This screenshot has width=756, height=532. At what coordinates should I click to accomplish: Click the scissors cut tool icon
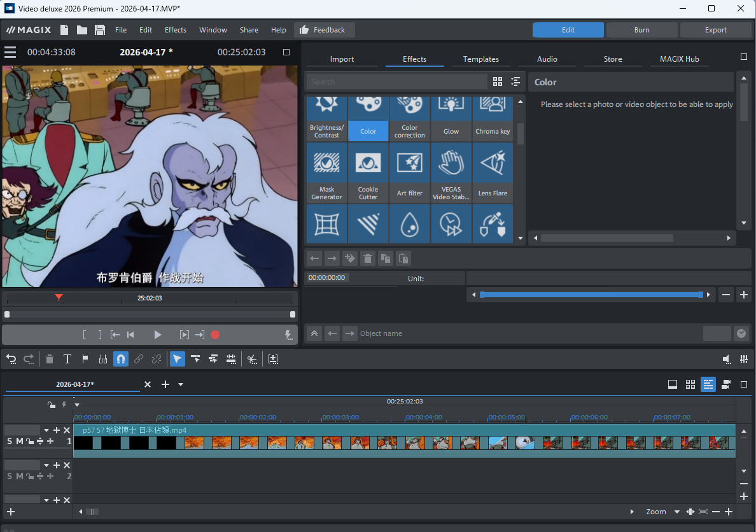(x=252, y=359)
